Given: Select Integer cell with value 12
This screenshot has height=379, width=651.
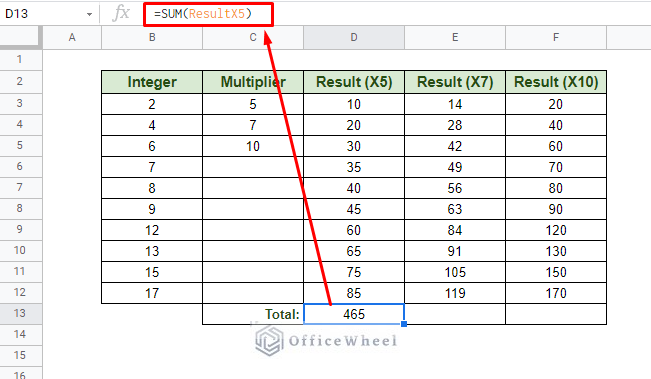Looking at the screenshot, I should [x=152, y=230].
